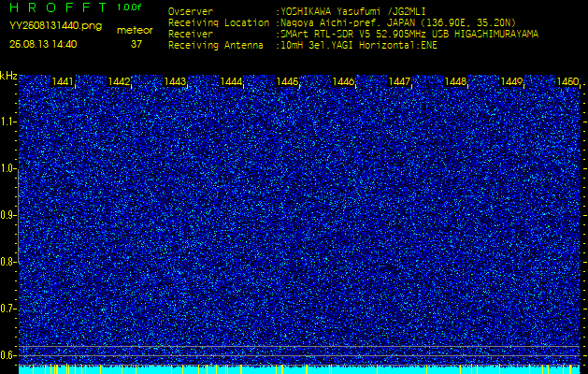Click the 1445 time marker
Viewport: 588px width, 374px height.
point(287,81)
